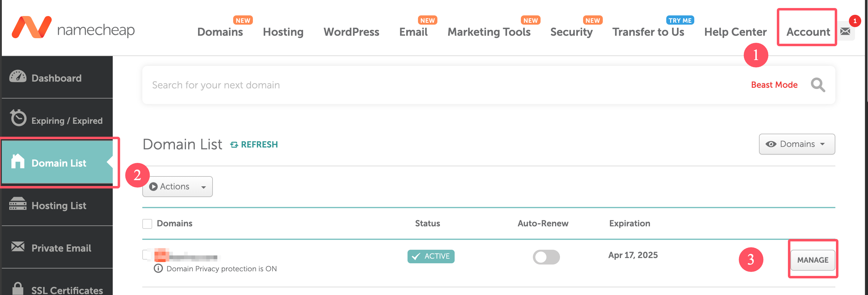
Task: Click the search magnifier icon
Action: (x=818, y=85)
